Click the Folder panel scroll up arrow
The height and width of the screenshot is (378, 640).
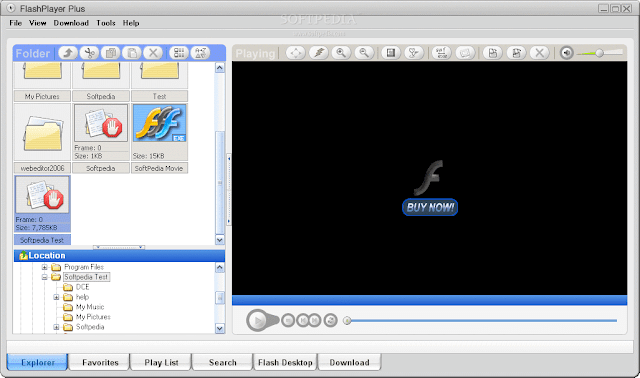[x=220, y=67]
